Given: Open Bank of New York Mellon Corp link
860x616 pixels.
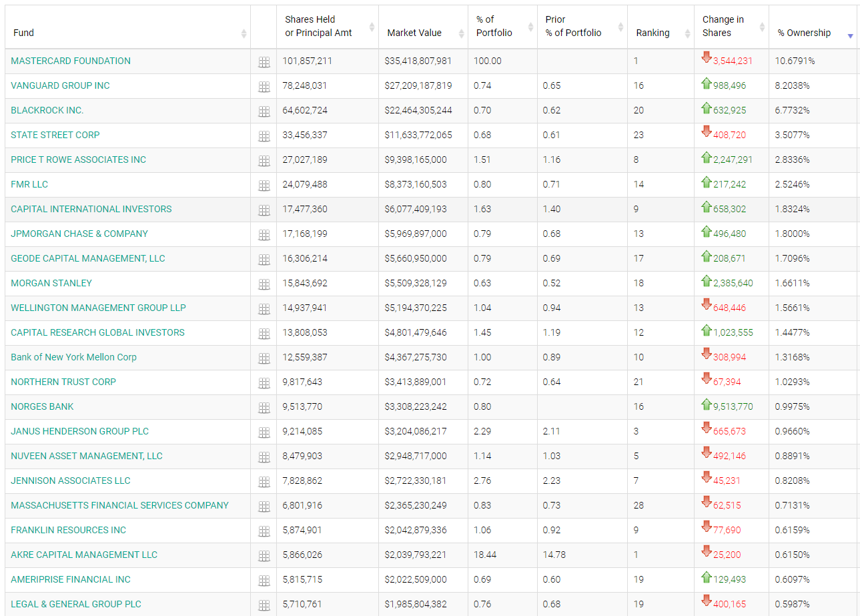Looking at the screenshot, I should (73, 357).
